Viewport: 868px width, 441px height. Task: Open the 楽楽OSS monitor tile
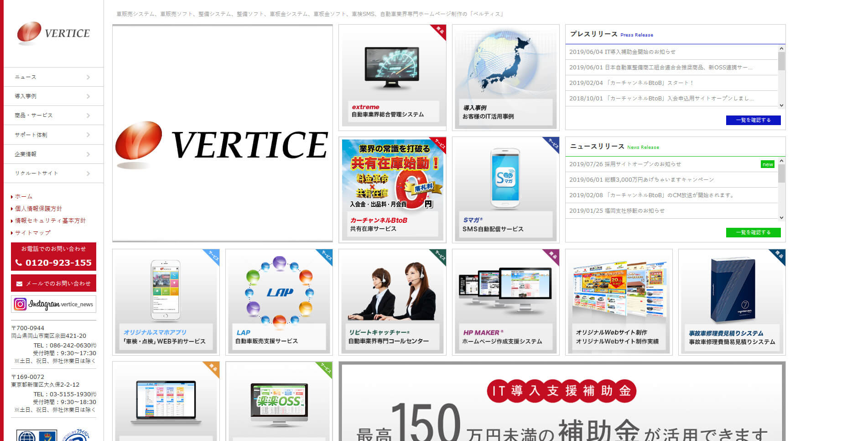(x=279, y=401)
